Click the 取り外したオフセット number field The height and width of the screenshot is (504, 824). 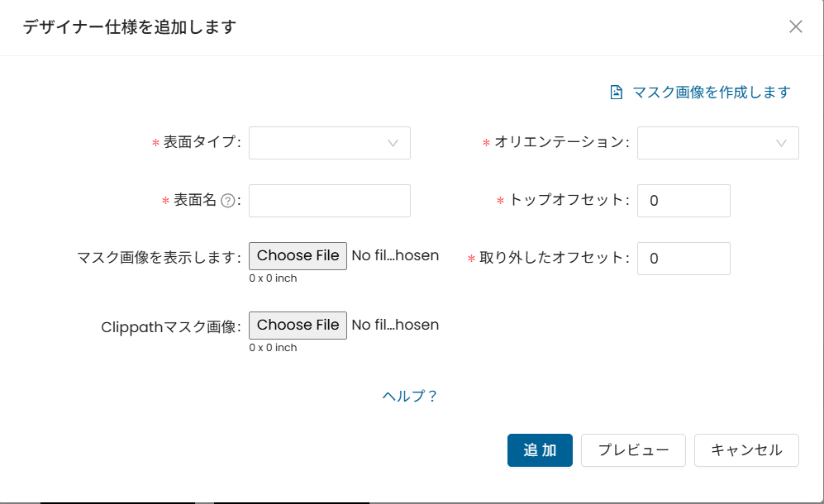[683, 259]
